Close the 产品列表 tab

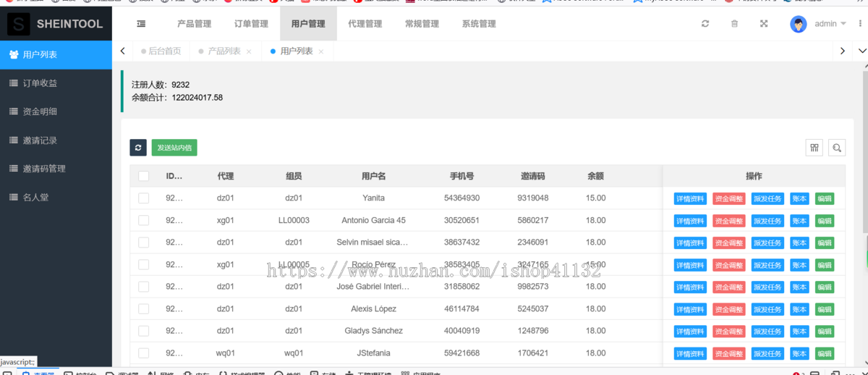[x=249, y=51]
